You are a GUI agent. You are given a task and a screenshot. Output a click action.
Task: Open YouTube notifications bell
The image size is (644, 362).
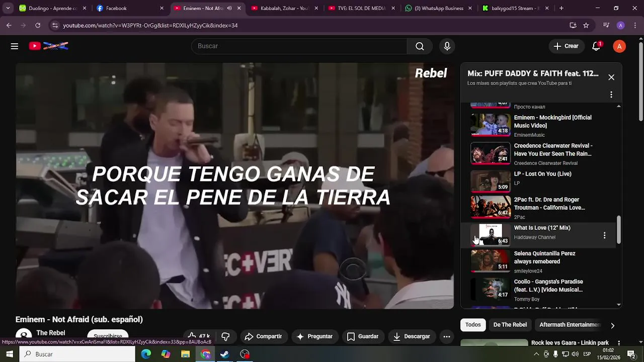click(x=596, y=46)
